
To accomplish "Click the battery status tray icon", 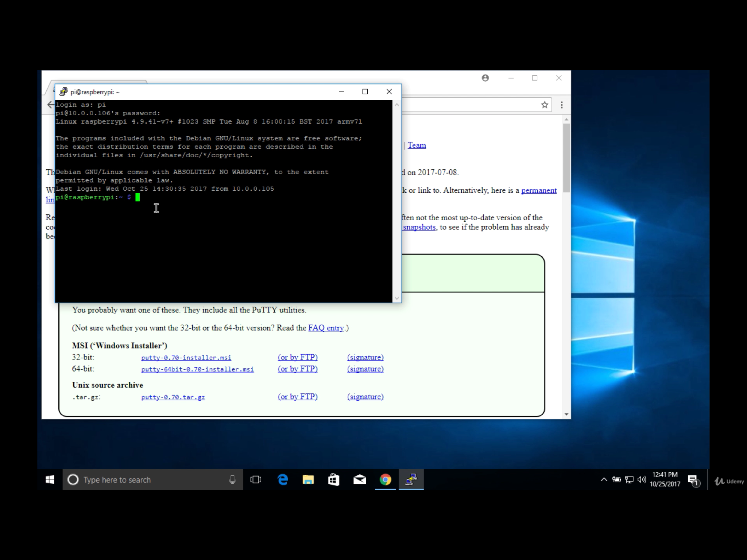I will click(x=616, y=480).
